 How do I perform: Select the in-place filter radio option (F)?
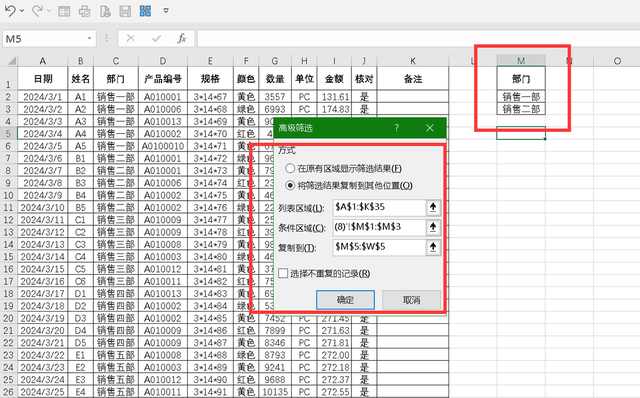coord(290,168)
